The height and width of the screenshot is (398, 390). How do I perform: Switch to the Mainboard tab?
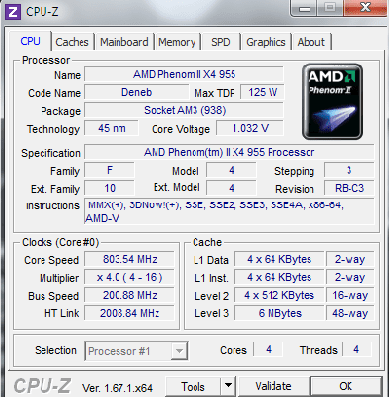coord(124,42)
